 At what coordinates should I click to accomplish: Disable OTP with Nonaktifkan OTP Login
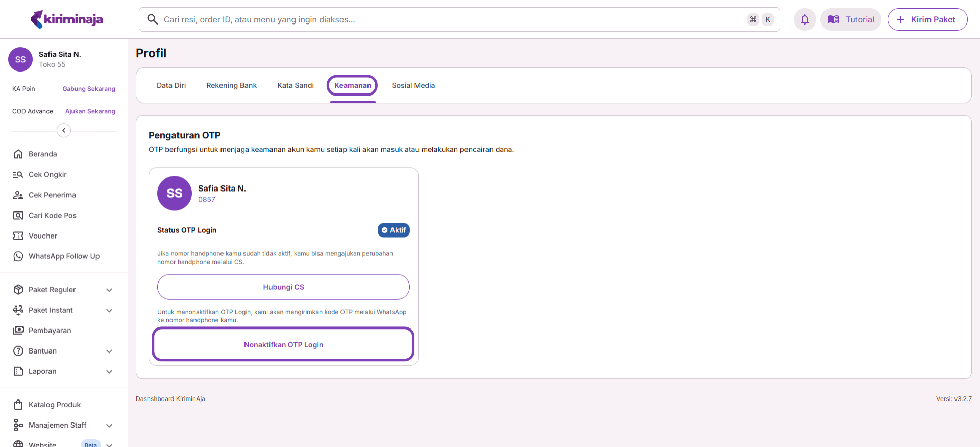pyautogui.click(x=283, y=345)
